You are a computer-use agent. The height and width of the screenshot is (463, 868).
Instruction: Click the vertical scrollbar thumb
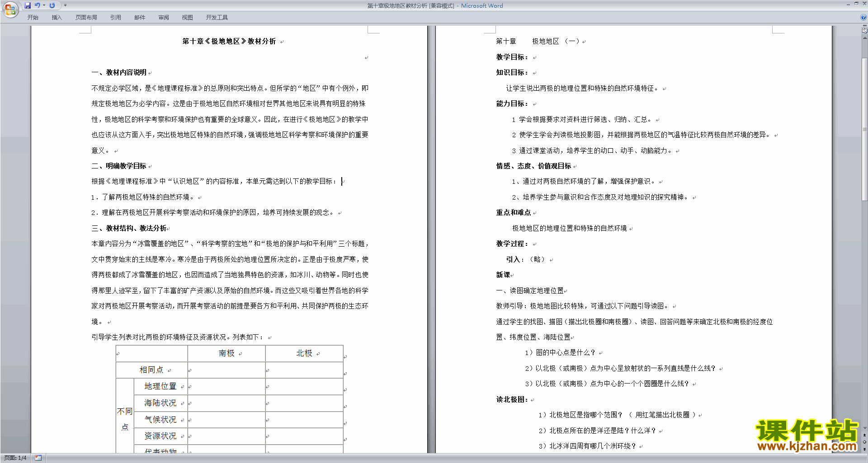pos(864,129)
